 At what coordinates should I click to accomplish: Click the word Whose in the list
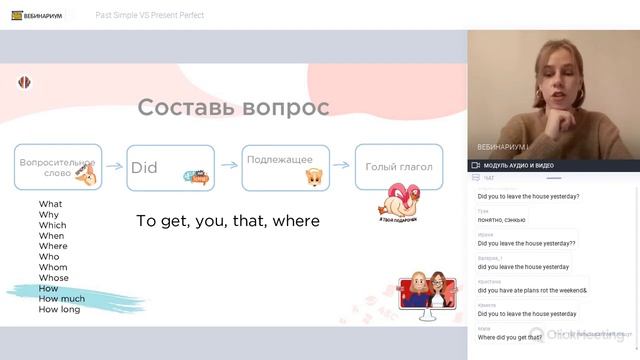coord(54,278)
